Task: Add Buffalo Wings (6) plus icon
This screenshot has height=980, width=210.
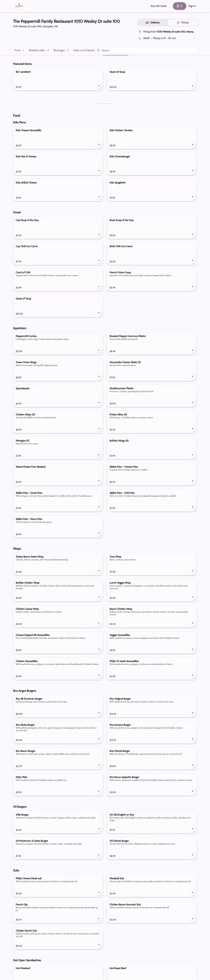Action: (192, 455)
